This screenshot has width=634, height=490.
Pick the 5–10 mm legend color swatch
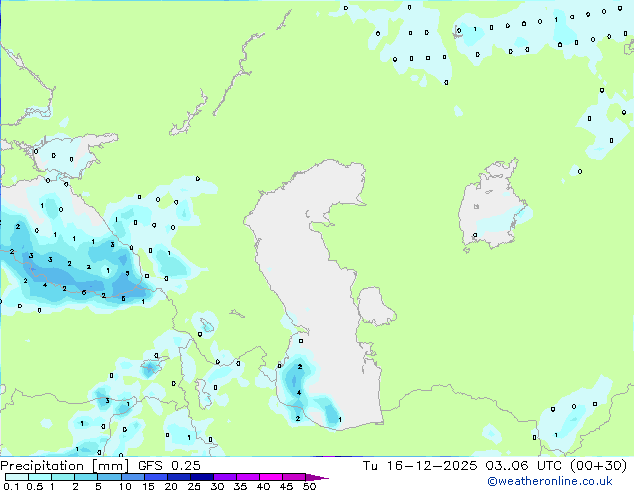pos(109,477)
